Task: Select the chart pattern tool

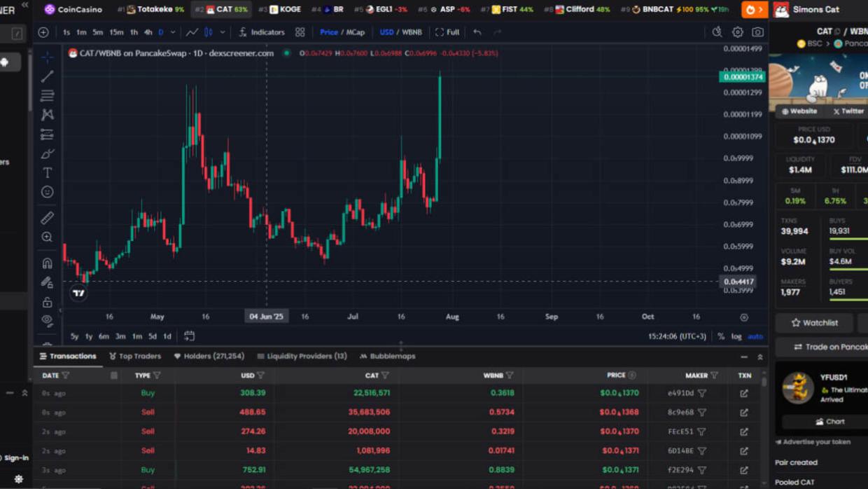Action: tap(47, 114)
